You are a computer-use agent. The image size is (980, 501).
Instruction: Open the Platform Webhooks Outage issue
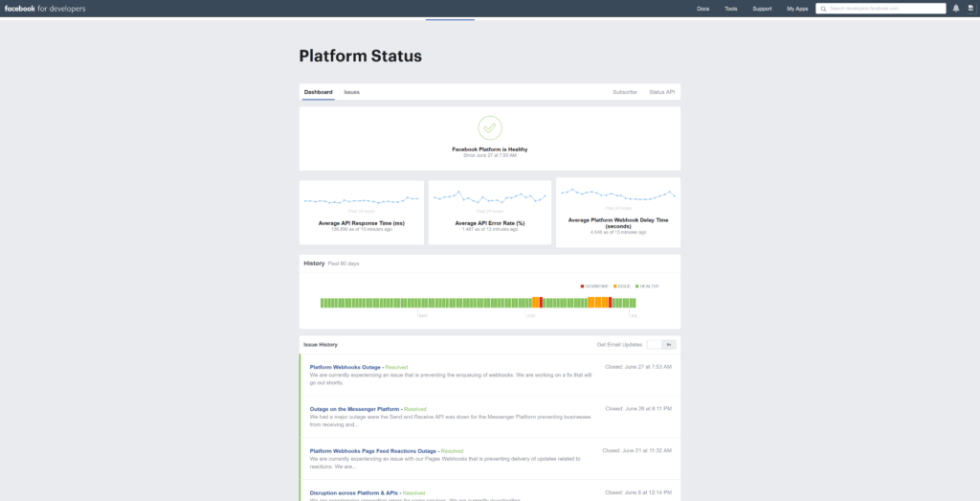(345, 367)
